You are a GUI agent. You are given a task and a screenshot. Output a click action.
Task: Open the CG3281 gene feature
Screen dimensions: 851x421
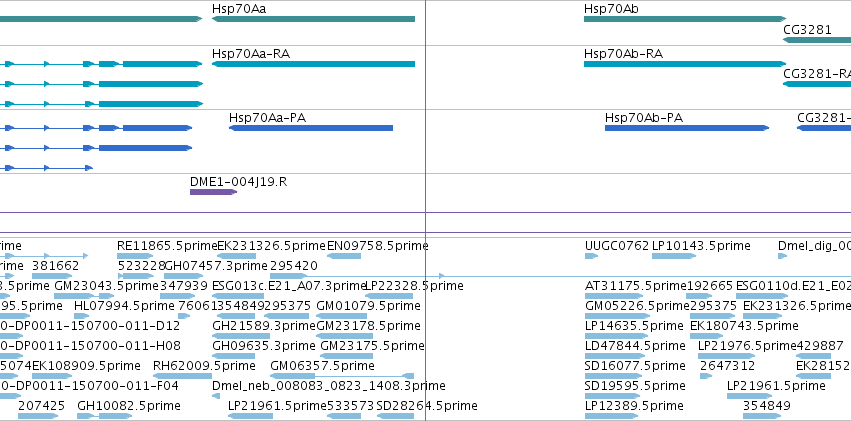pyautogui.click(x=817, y=40)
